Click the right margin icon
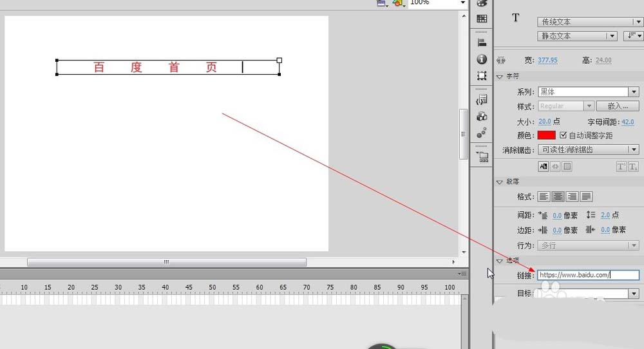 (x=591, y=229)
